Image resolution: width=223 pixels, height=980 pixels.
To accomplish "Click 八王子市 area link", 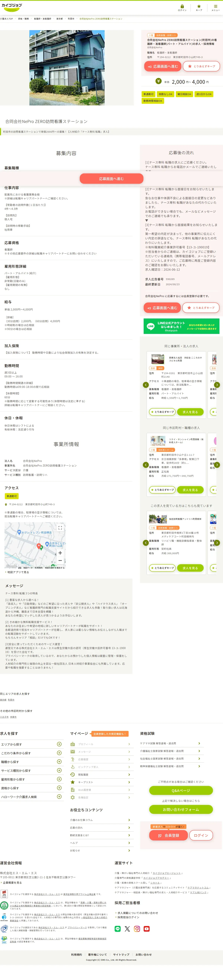I will (x=4, y=717).
